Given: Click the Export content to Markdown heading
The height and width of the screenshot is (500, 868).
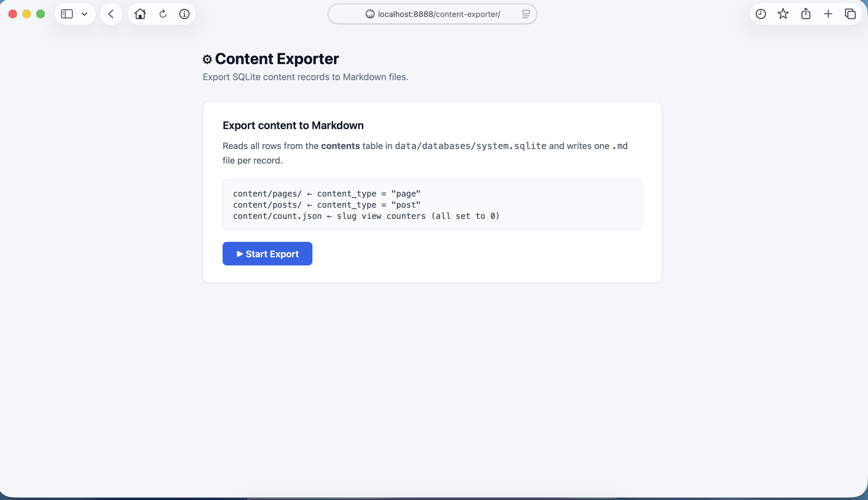Looking at the screenshot, I should [x=293, y=125].
